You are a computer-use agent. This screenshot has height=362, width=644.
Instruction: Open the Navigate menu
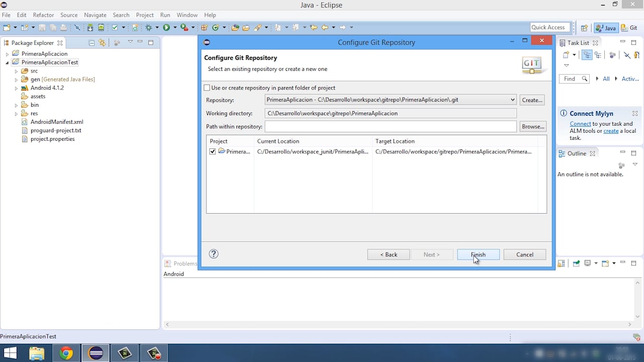point(95,15)
